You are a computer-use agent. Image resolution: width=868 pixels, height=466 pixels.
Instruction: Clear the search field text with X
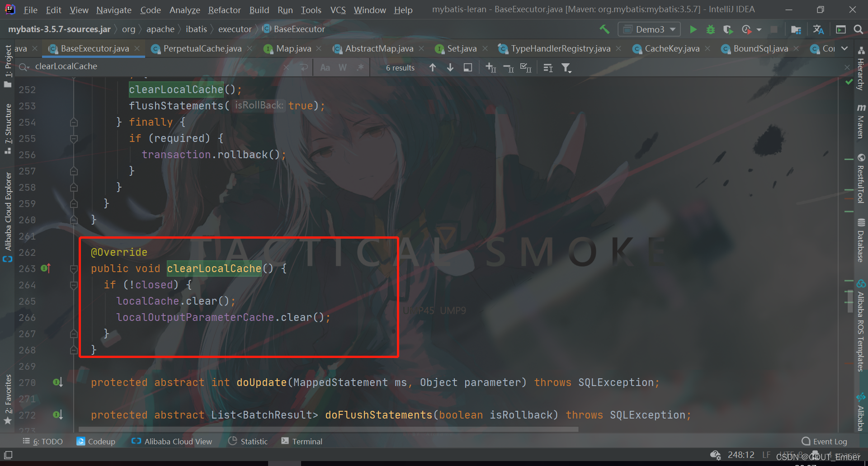tap(286, 67)
